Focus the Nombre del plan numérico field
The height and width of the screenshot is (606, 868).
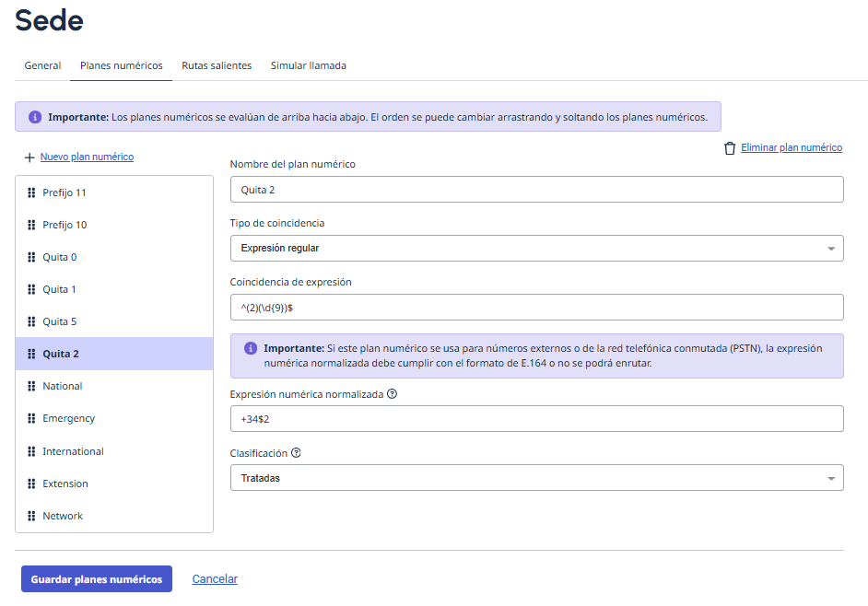(x=536, y=190)
